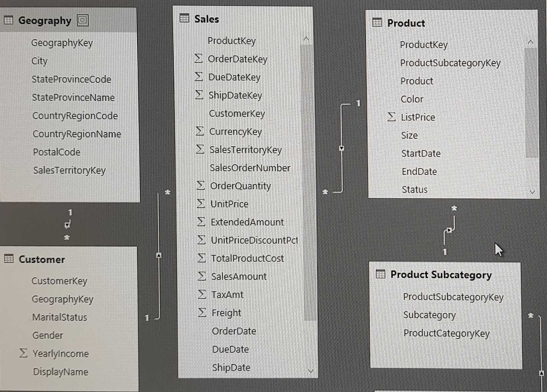This screenshot has height=392, width=547.
Task: Click the Customer table icon
Action: [x=9, y=259]
